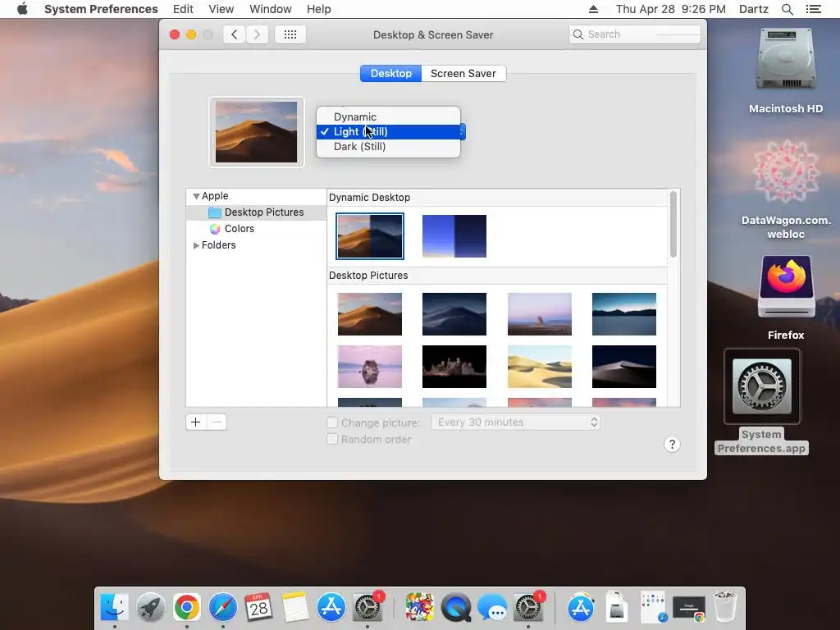Screen dimensions: 840x630
Task: Click the remove folder minus button
Action: [217, 422]
